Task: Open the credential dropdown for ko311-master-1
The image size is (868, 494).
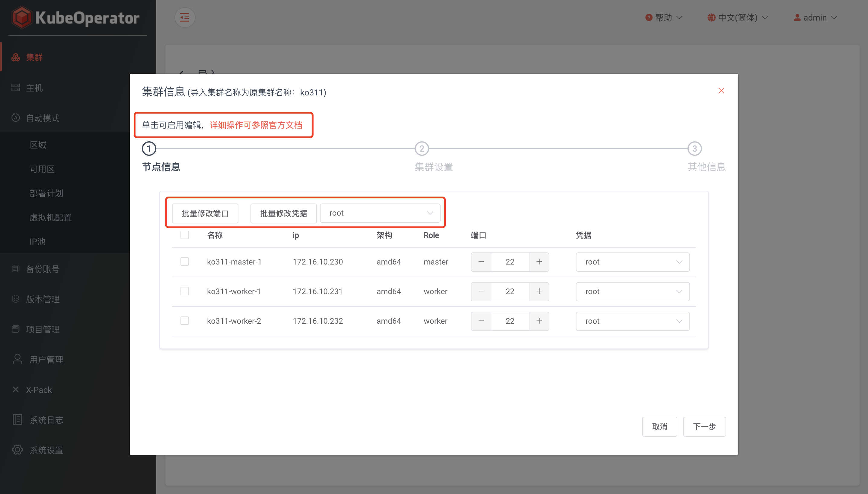Action: (x=632, y=262)
